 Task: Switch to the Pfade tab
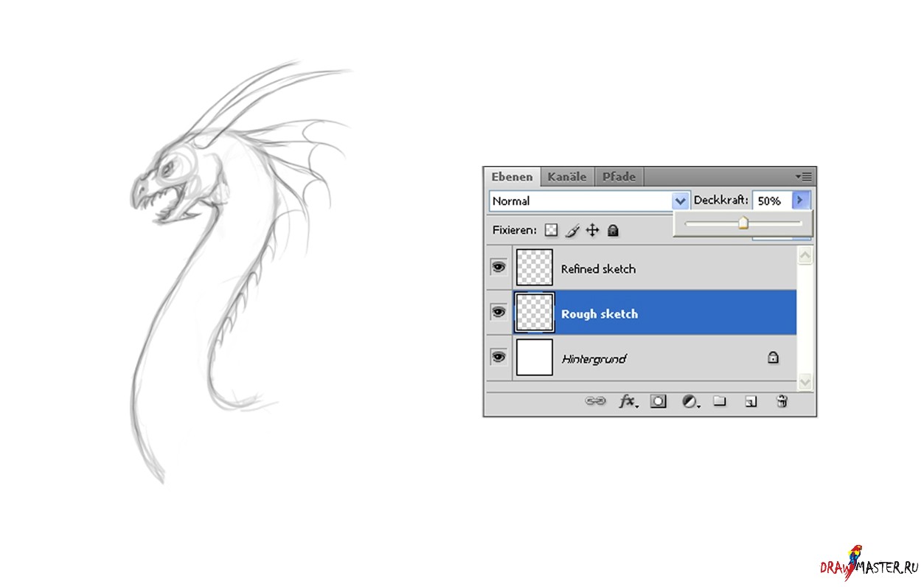619,177
